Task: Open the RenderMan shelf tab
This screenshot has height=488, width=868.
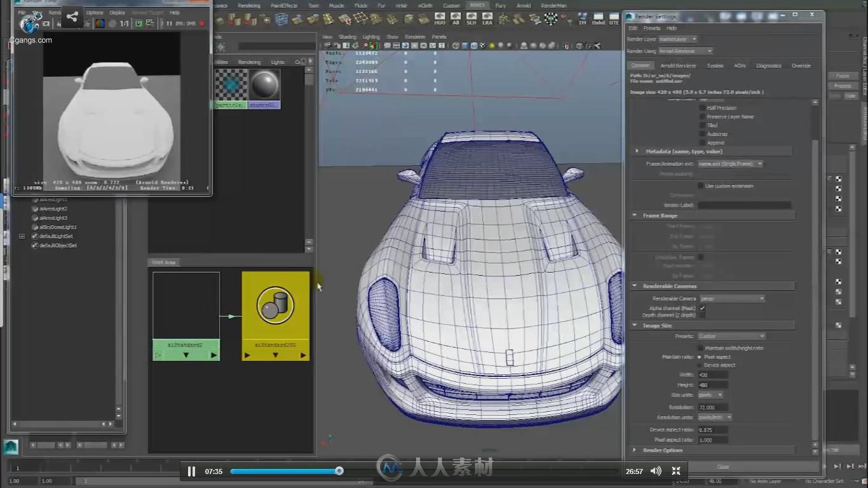Action: pos(553,5)
